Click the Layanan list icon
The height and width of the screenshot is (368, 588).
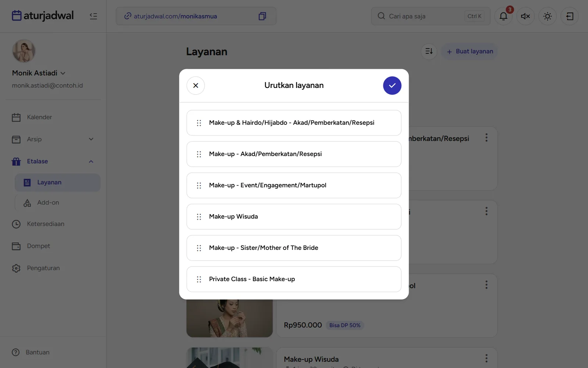click(x=27, y=183)
